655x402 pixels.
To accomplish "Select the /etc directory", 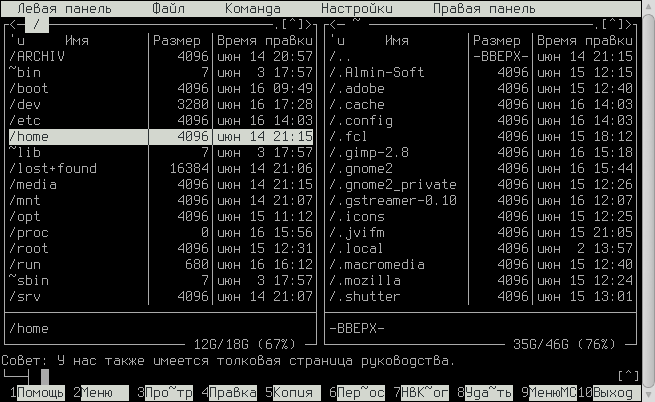I will tap(161, 120).
